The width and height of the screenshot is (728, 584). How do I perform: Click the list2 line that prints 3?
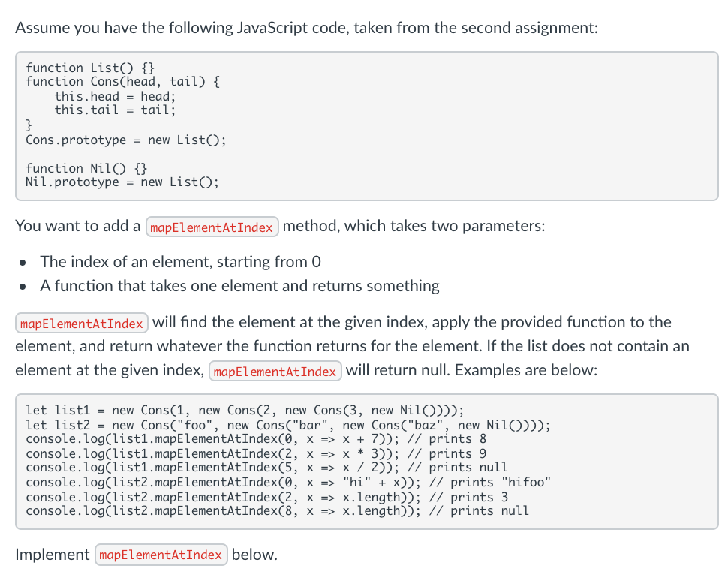pos(267,497)
